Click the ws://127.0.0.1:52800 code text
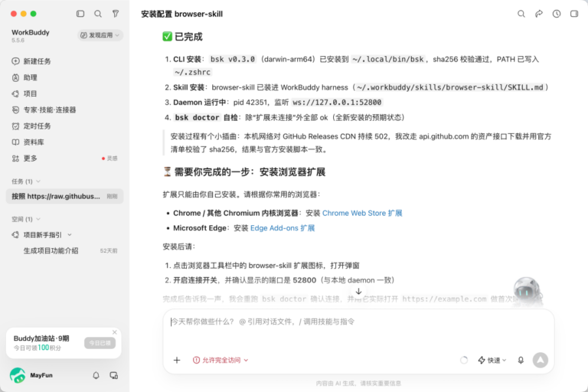The height and width of the screenshot is (392, 588). click(x=337, y=103)
